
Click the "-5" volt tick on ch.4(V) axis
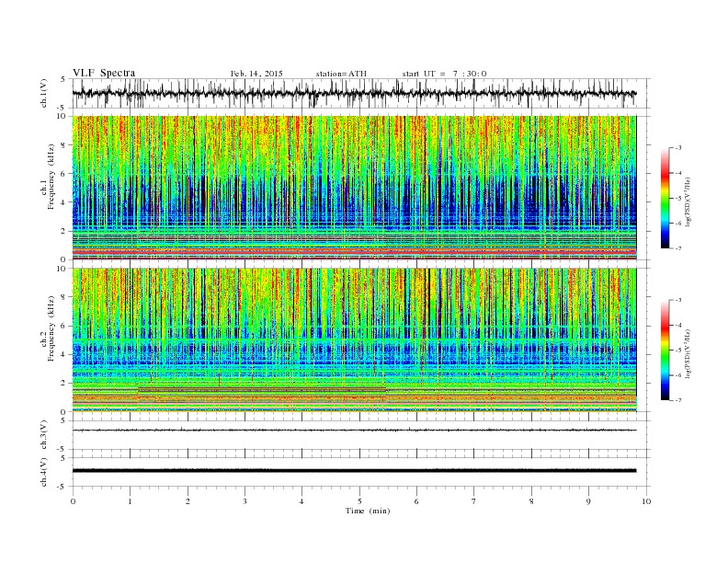coord(62,487)
